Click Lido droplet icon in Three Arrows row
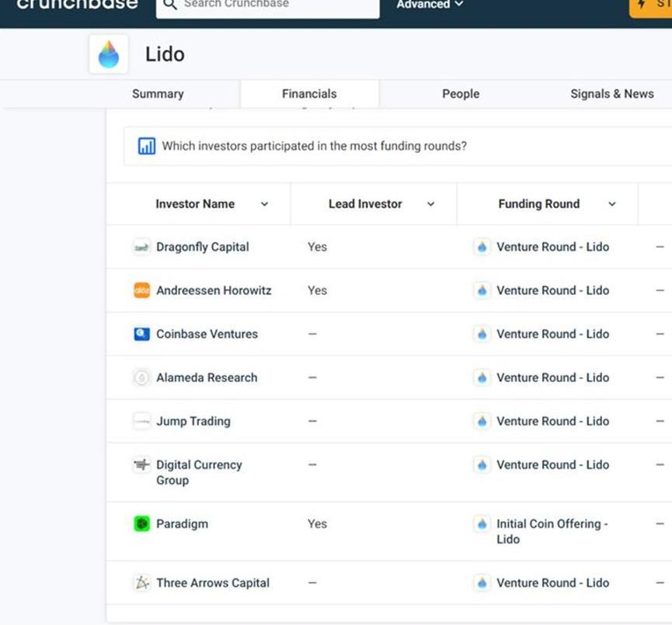This screenshot has width=672, height=625. [482, 583]
